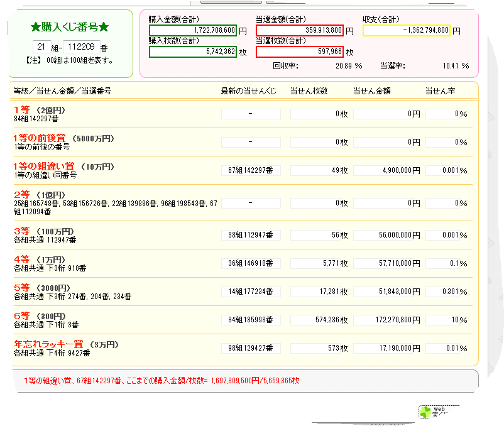
Task: Click the 最新の当せんくじ column header
Action: point(248,91)
